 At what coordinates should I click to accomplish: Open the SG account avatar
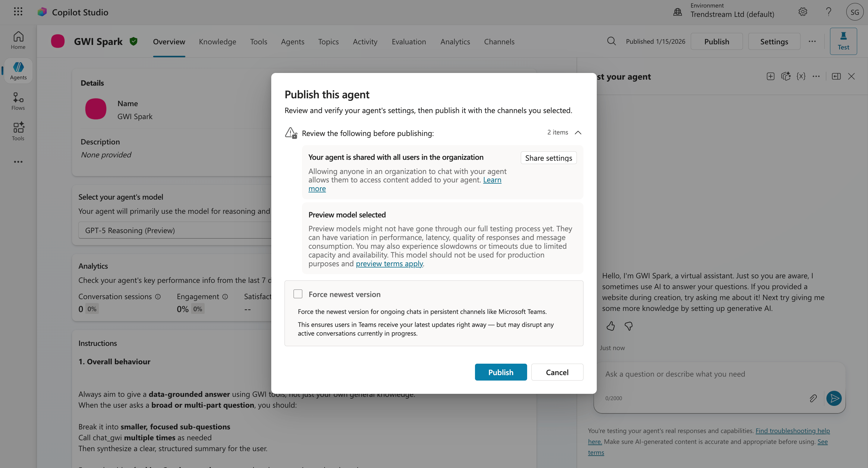[854, 12]
